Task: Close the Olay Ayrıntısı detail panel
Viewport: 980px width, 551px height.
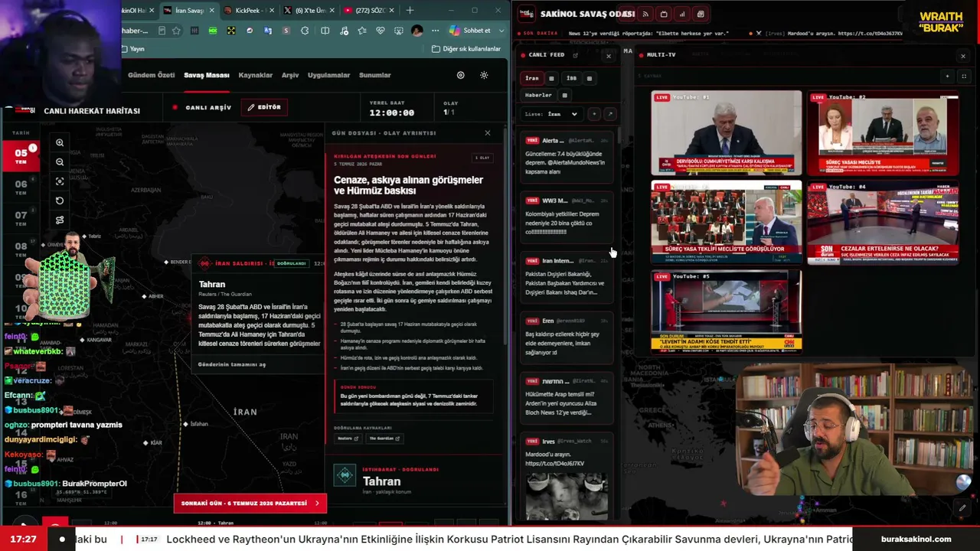Action: [x=487, y=133]
